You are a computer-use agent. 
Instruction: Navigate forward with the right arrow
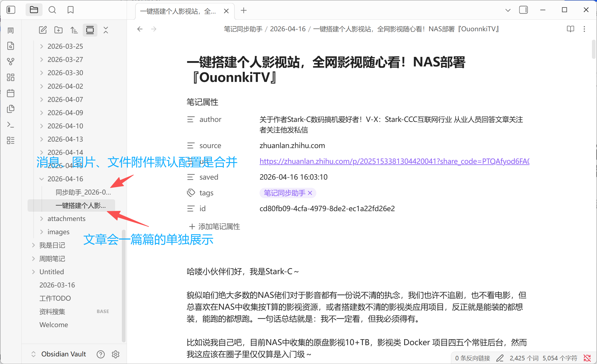pyautogui.click(x=153, y=29)
